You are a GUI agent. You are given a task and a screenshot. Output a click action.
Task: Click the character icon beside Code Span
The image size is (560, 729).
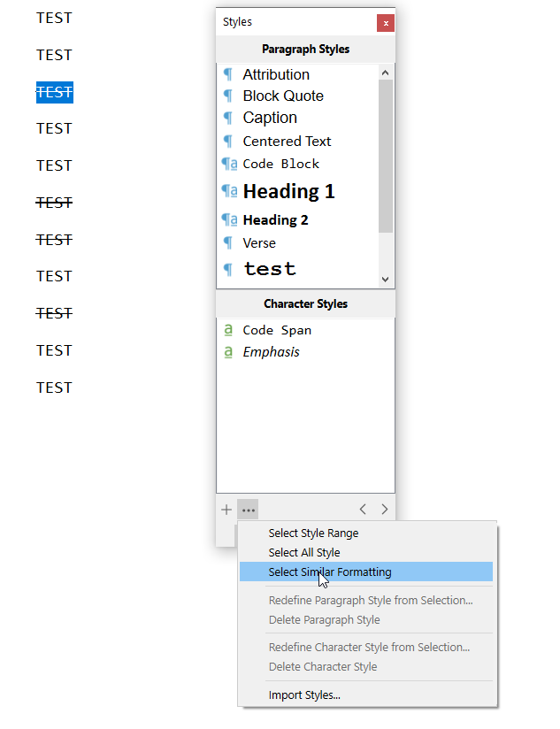(x=229, y=330)
